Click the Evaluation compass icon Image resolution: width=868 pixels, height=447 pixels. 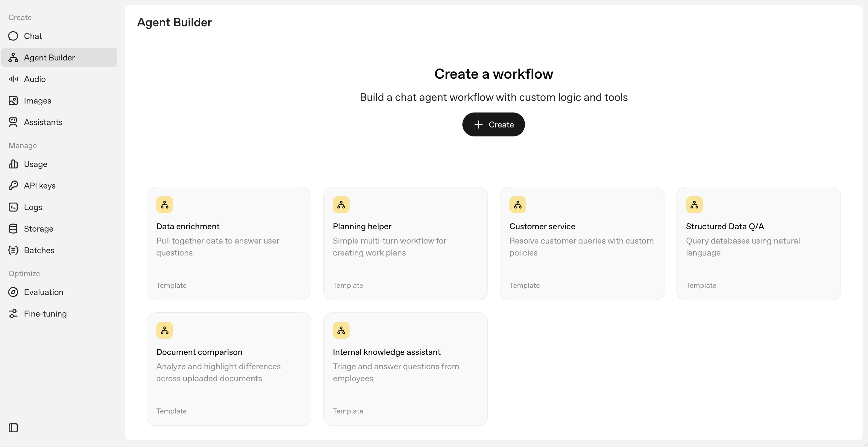[x=13, y=292]
